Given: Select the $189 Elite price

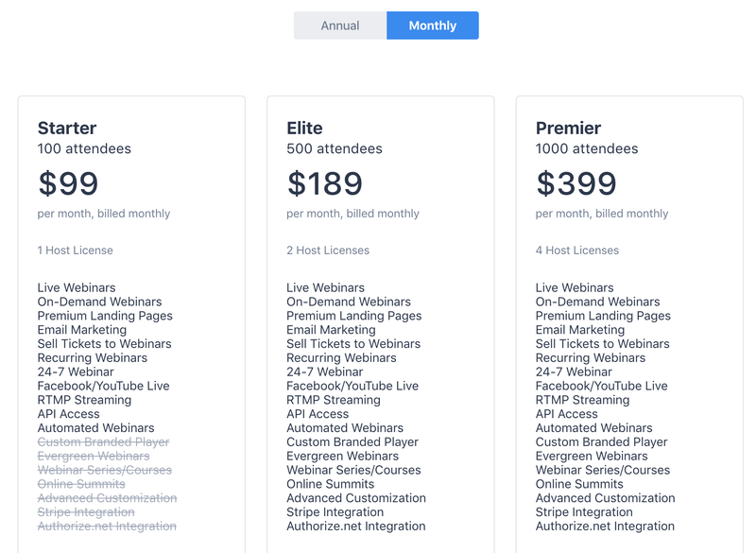Looking at the screenshot, I should [x=324, y=183].
